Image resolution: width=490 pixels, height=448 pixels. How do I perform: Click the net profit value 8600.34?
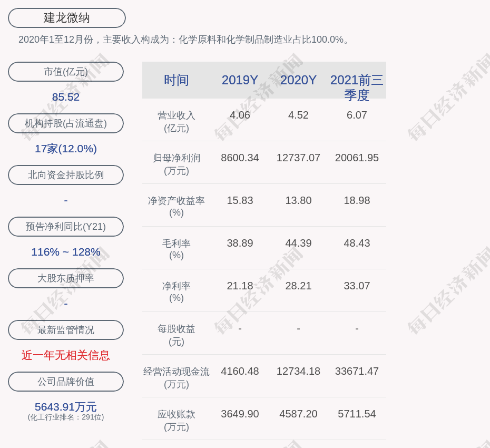240,158
